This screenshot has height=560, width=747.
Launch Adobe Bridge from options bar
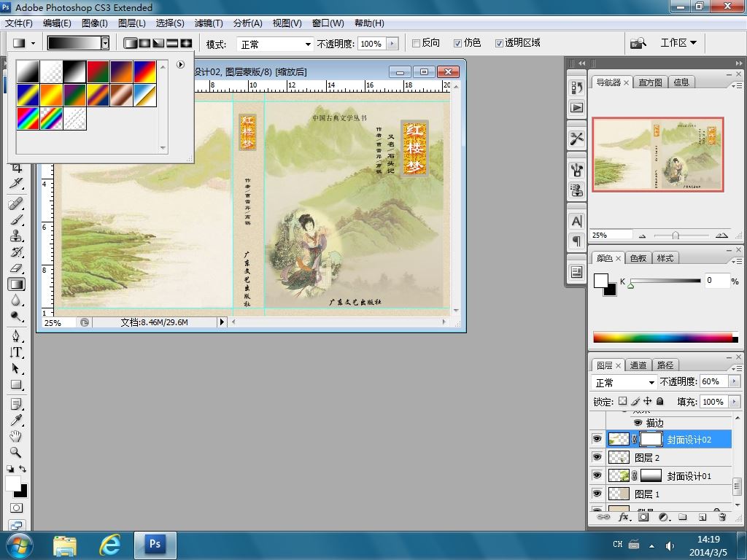[638, 43]
